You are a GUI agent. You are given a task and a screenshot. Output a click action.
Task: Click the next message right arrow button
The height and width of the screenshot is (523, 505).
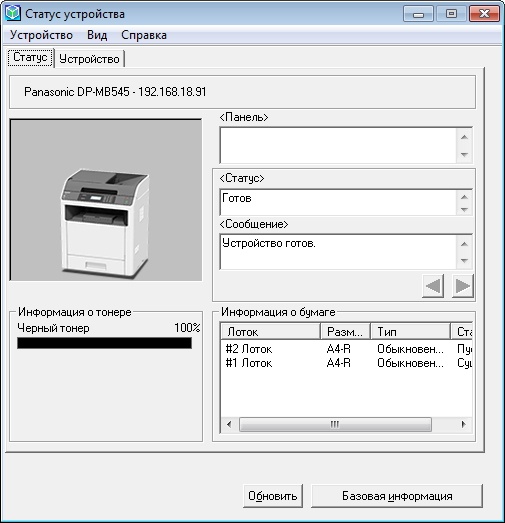[x=463, y=286]
